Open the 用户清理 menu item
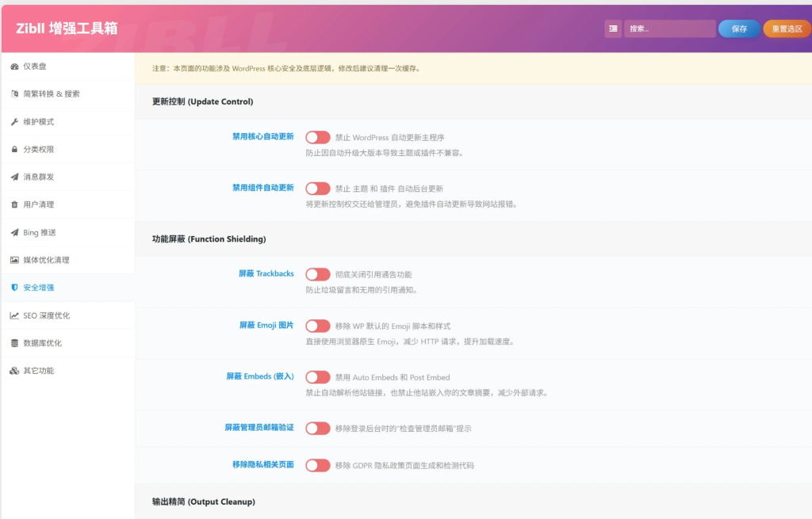The width and height of the screenshot is (812, 519). (68, 204)
